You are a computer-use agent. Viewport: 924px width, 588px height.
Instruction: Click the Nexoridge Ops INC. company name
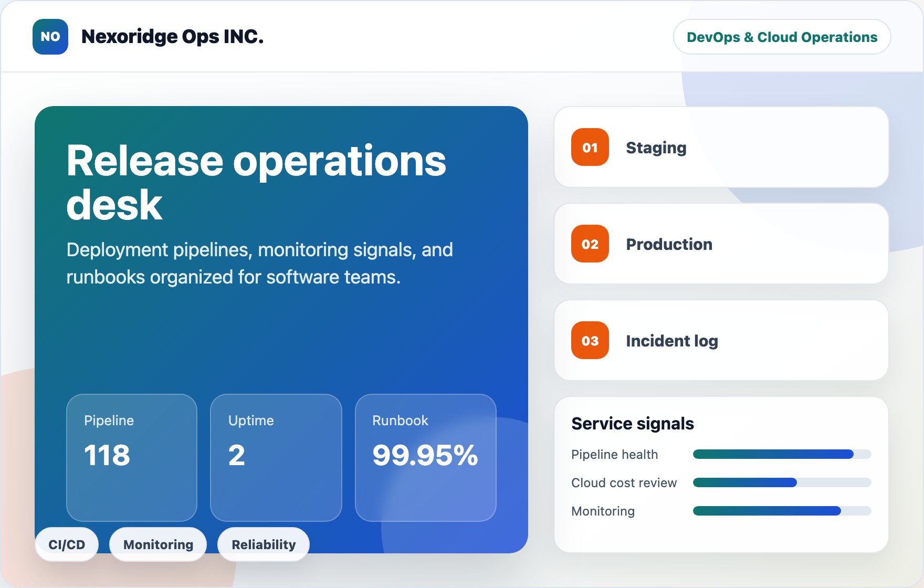point(172,37)
